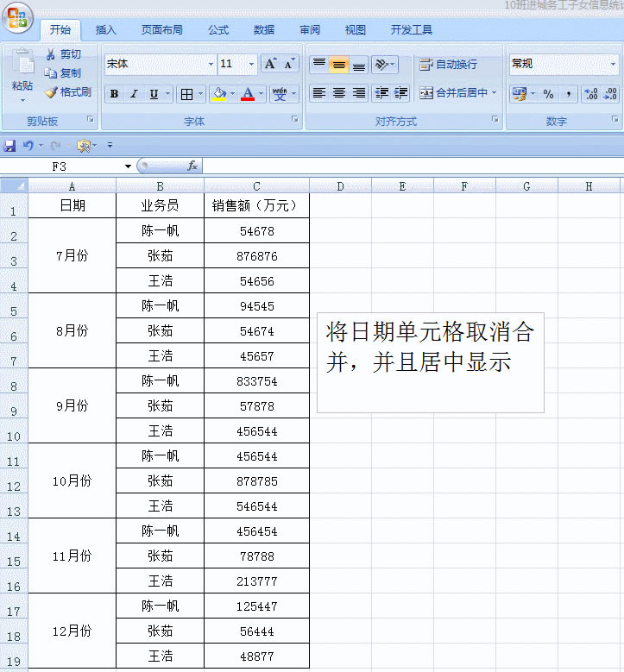Switch to the 开发工具 tab
The width and height of the screenshot is (624, 672).
pyautogui.click(x=412, y=30)
